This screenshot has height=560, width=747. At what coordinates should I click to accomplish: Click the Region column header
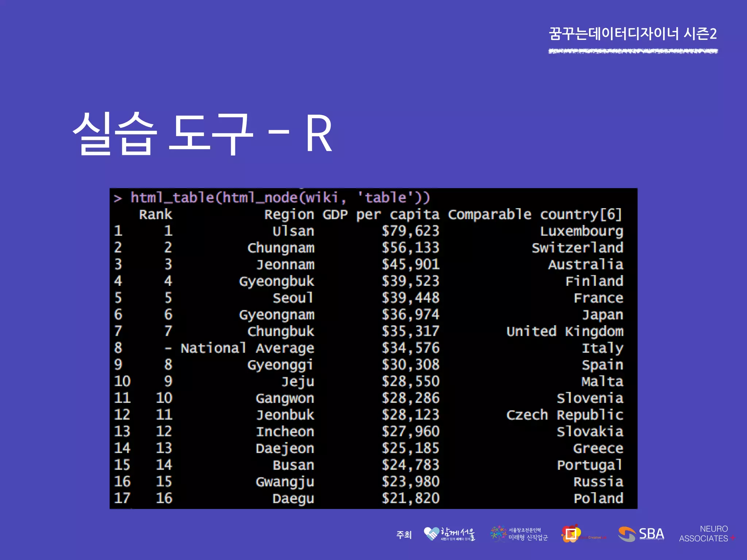click(x=289, y=215)
